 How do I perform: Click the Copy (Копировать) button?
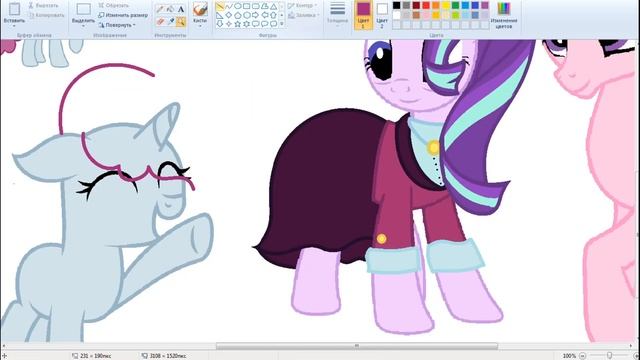coord(47,15)
